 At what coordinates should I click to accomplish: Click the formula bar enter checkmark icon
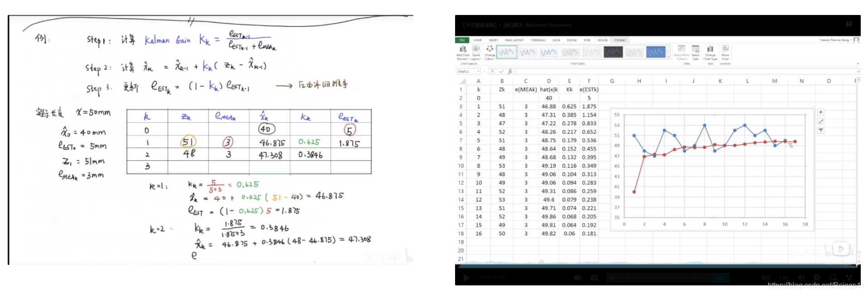[x=501, y=71]
